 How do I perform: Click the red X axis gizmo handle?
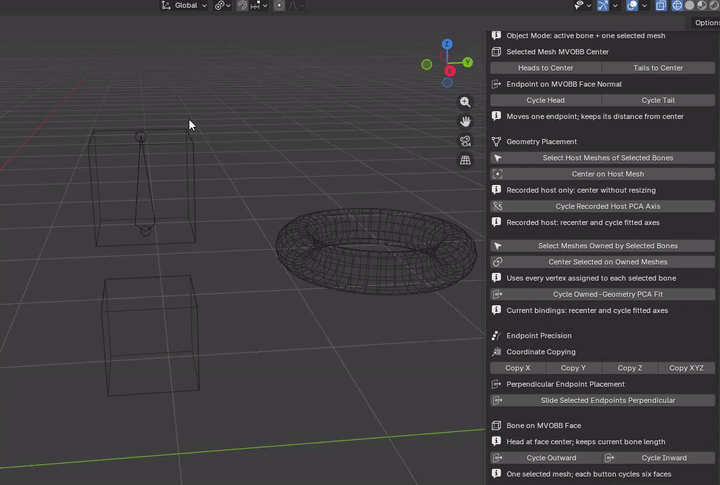pyautogui.click(x=450, y=71)
